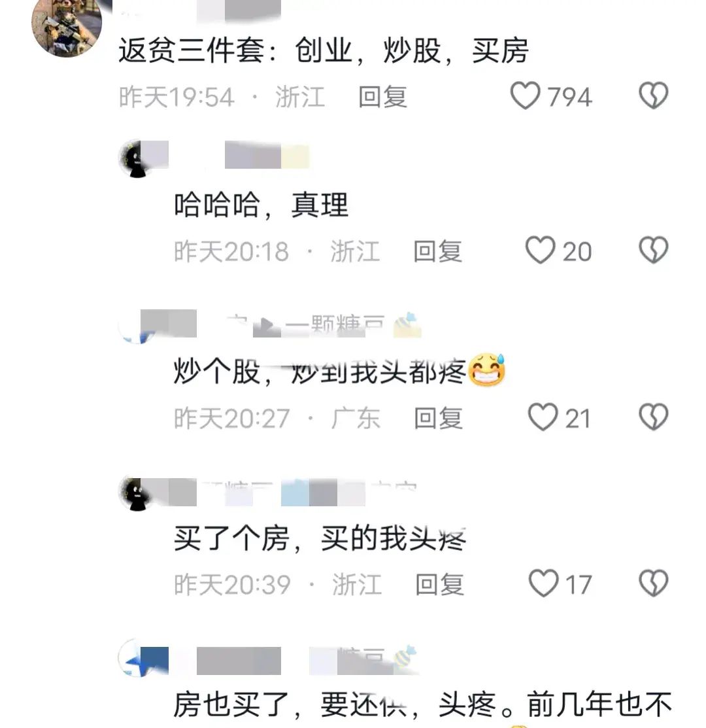The height and width of the screenshot is (728, 706).
Task: Dislike the 买了个房 reply
Action: pyautogui.click(x=654, y=583)
